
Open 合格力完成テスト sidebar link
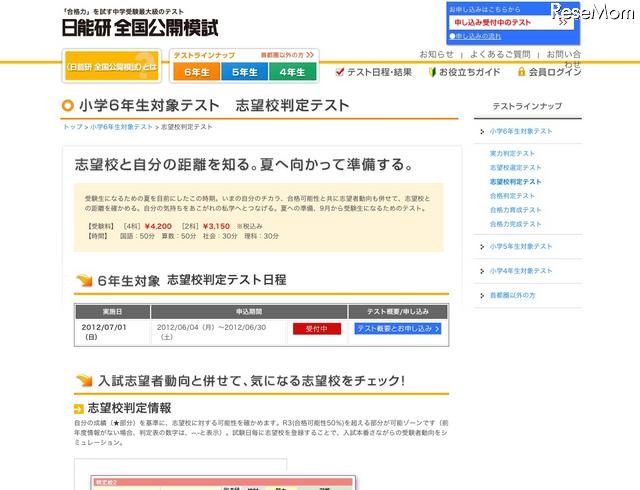(515, 224)
